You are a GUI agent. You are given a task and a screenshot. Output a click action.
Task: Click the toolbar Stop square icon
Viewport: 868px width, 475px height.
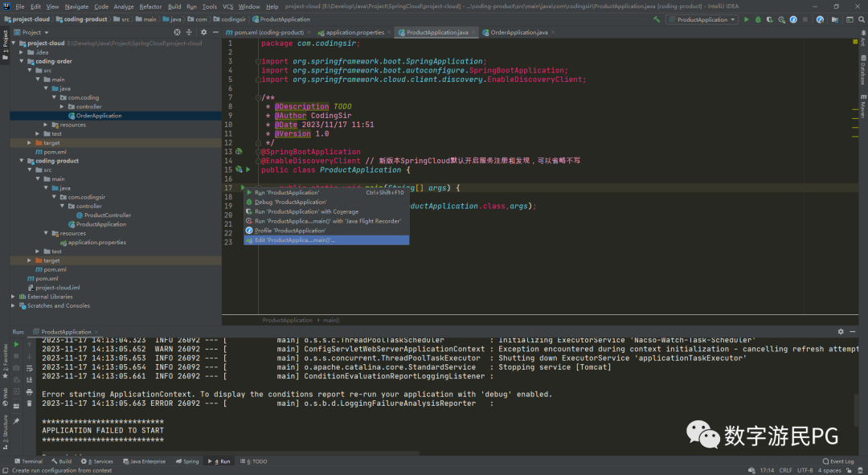click(805, 19)
